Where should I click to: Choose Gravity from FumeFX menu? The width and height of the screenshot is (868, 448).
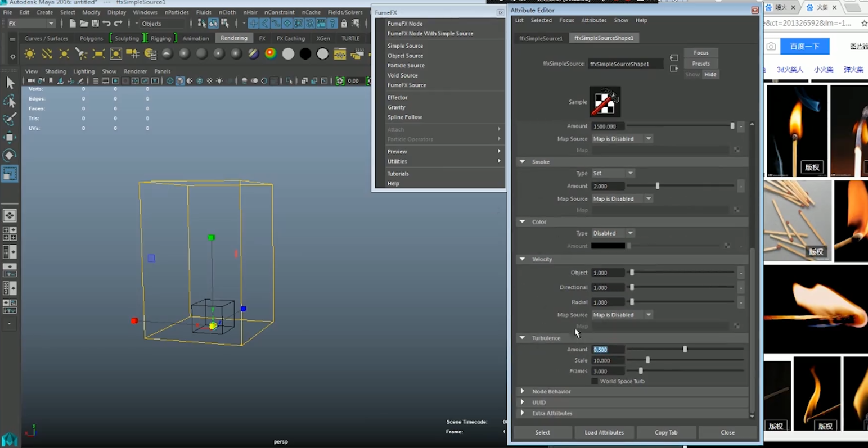[396, 107]
